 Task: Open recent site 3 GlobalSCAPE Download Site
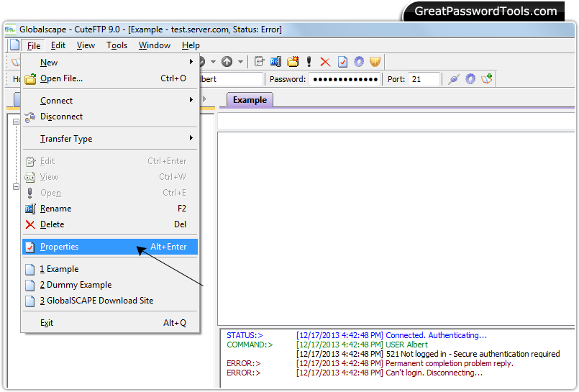tap(110, 301)
